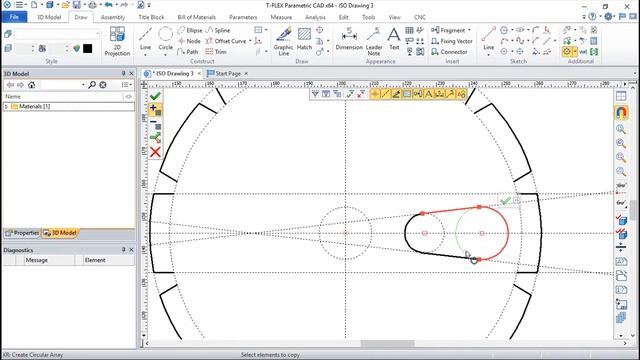Expand the Materials [1] tree node
640x360 pixels.
click(x=6, y=107)
